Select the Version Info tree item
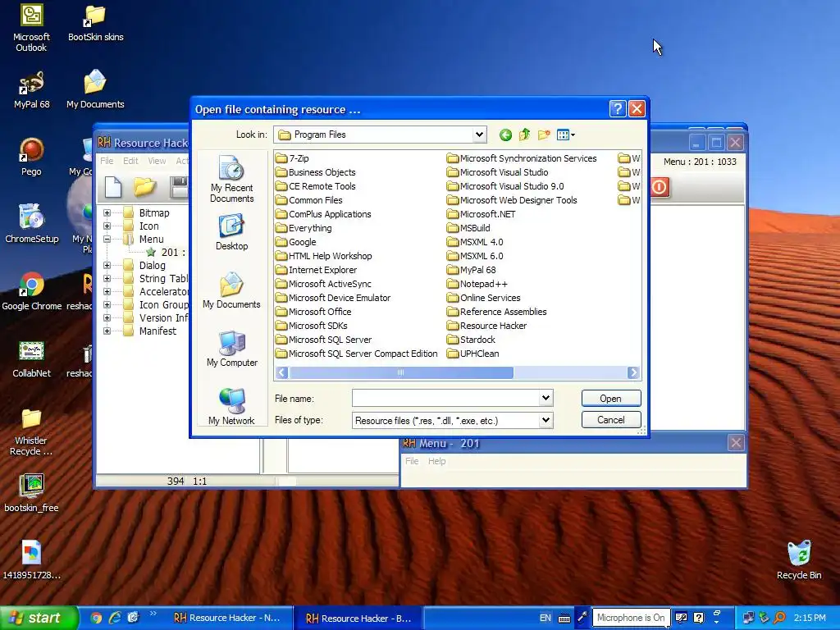This screenshot has width=840, height=630. (157, 317)
